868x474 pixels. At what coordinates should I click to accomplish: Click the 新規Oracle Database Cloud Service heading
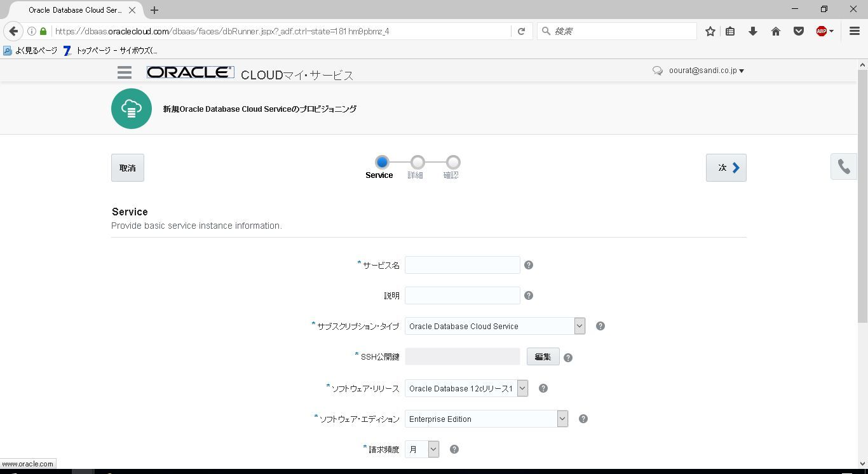tap(260, 109)
